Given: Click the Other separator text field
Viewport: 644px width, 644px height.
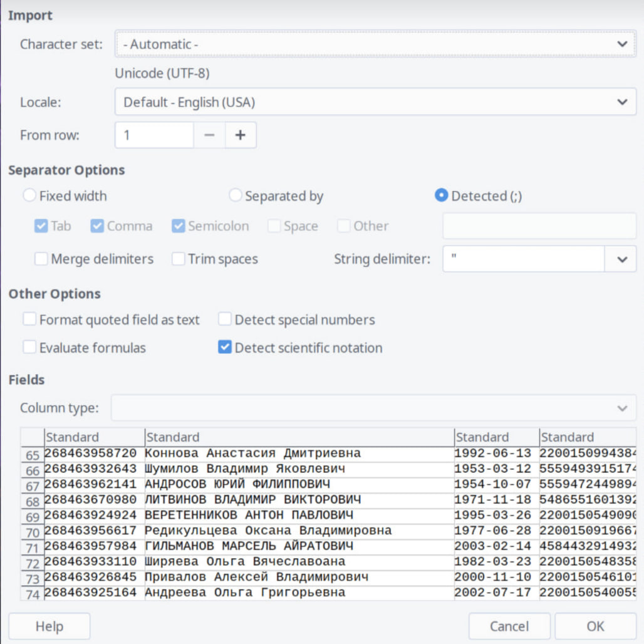Looking at the screenshot, I should pos(539,226).
